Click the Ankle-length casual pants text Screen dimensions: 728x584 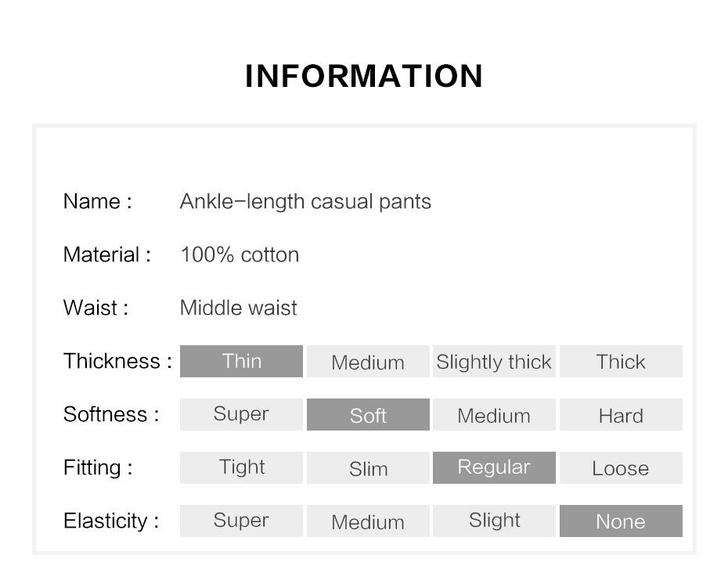coord(305,201)
